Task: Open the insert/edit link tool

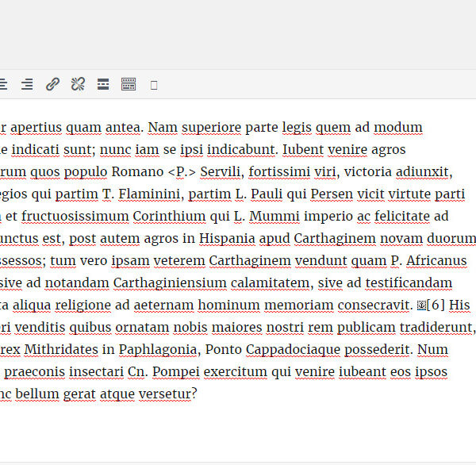Action: tap(52, 84)
